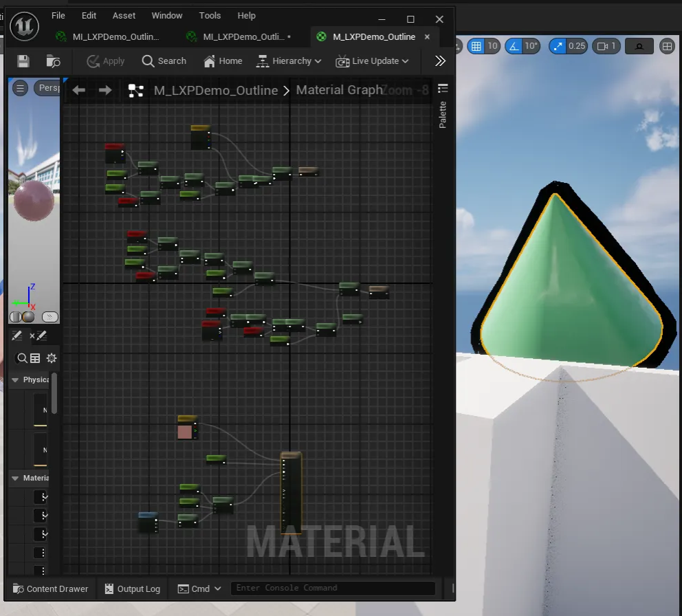
Task: Open the Asset menu
Action: pyautogui.click(x=124, y=15)
